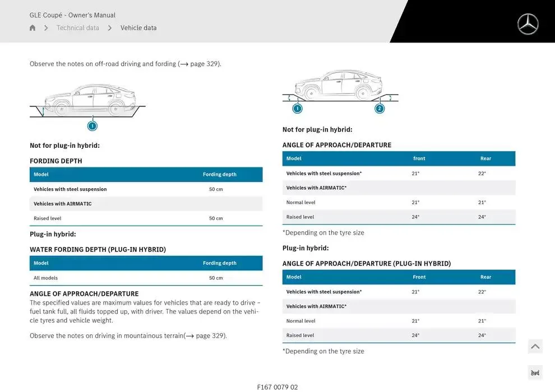
Task: Select callout marker 1 on right vehicle diagram
Action: 297,109
